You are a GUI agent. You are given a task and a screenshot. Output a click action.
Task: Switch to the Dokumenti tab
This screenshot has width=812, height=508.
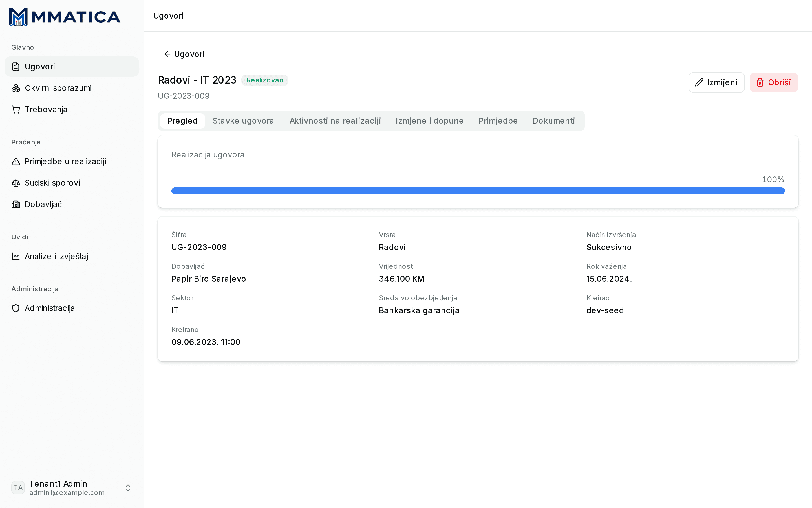pos(554,121)
